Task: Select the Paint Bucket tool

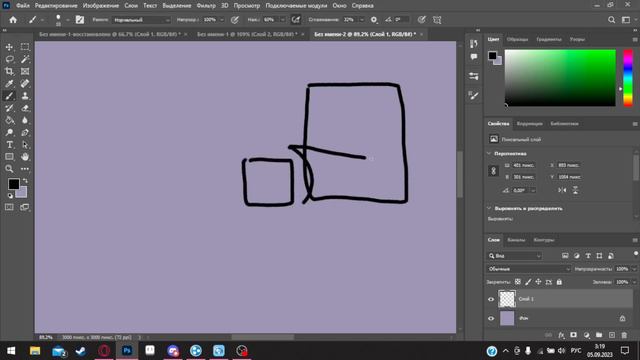Action: click(x=9, y=120)
